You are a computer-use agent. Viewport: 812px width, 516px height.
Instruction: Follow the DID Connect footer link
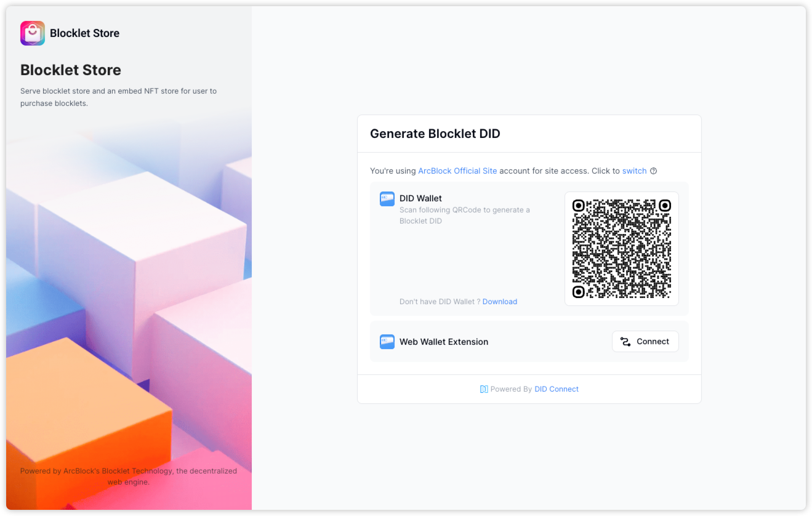click(x=557, y=389)
